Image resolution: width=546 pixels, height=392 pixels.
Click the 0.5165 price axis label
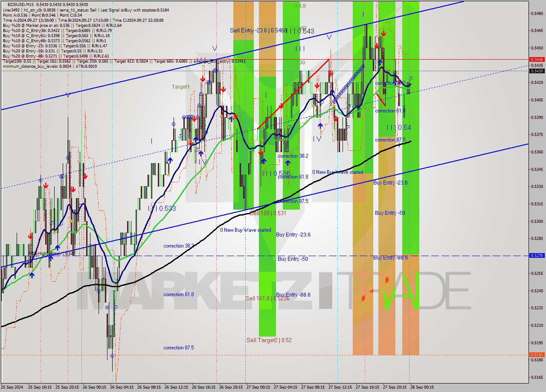(x=536, y=377)
